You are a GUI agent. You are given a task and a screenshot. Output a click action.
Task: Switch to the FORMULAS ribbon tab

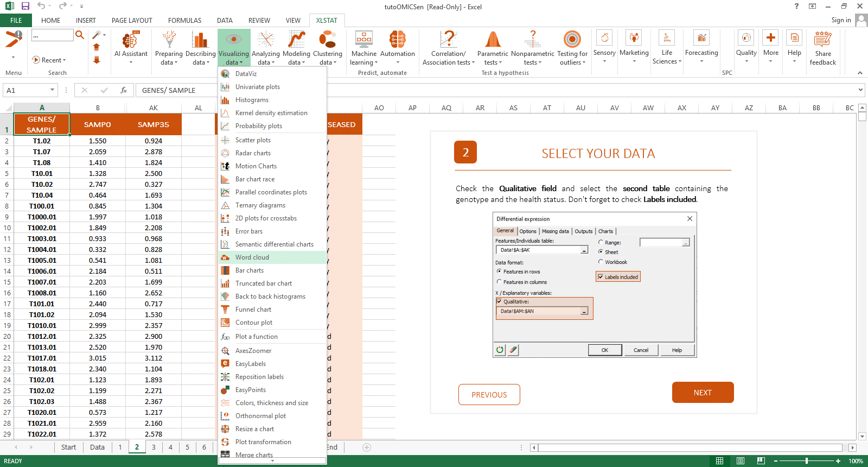point(184,21)
